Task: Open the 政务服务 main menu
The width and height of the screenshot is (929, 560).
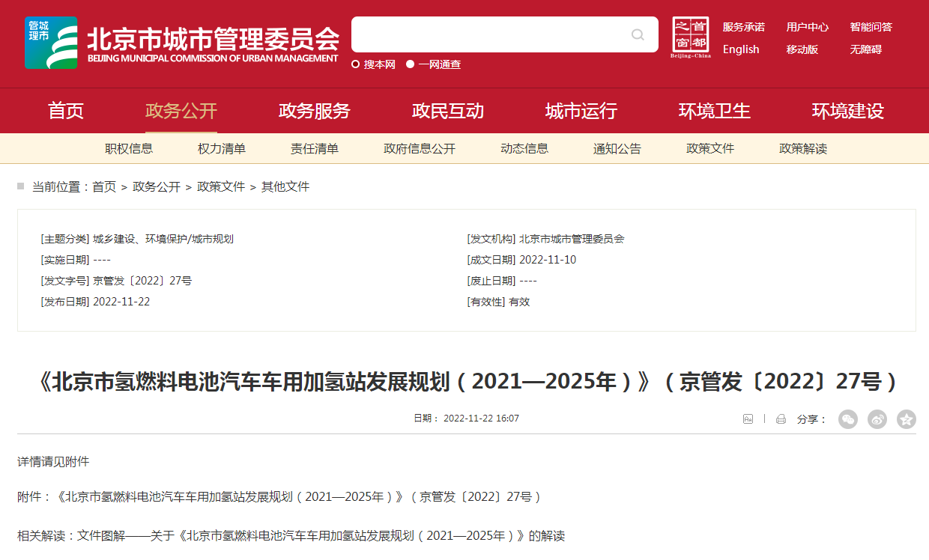Action: pyautogui.click(x=315, y=112)
